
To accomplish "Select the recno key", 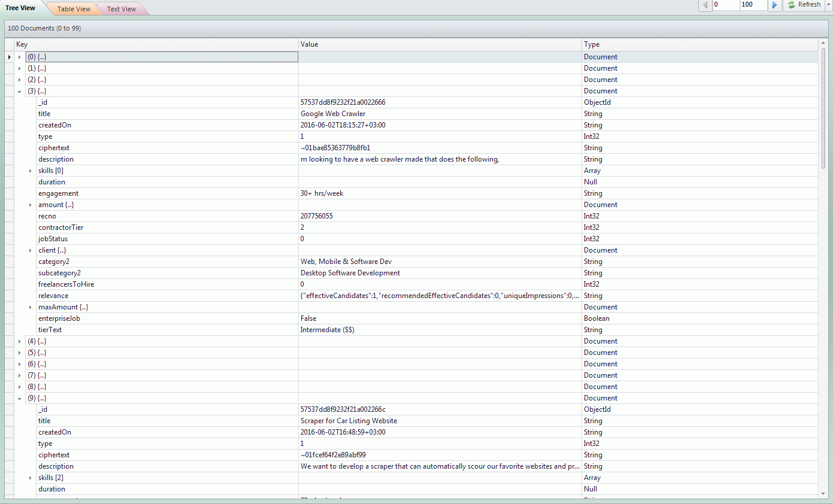I will (47, 216).
